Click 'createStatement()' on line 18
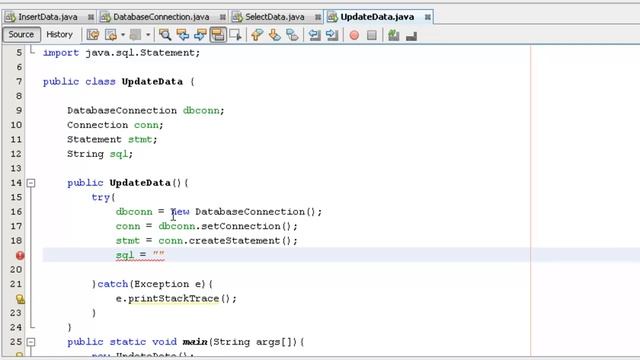The width and height of the screenshot is (640, 360). click(240, 240)
